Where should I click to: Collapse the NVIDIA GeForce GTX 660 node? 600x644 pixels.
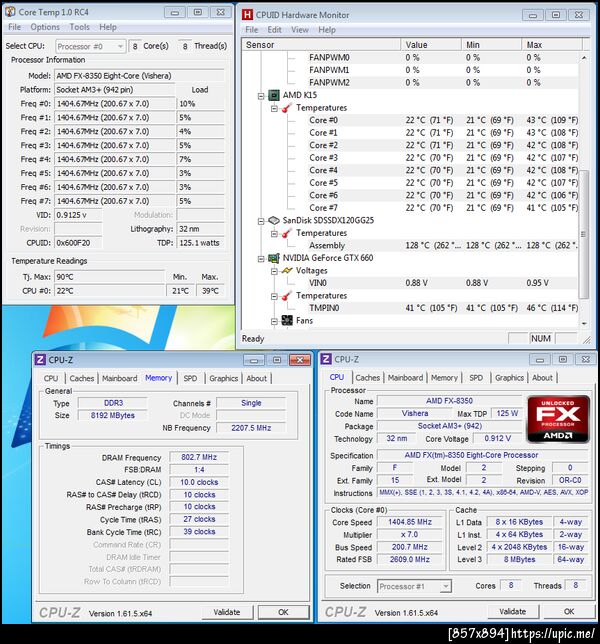[261, 259]
